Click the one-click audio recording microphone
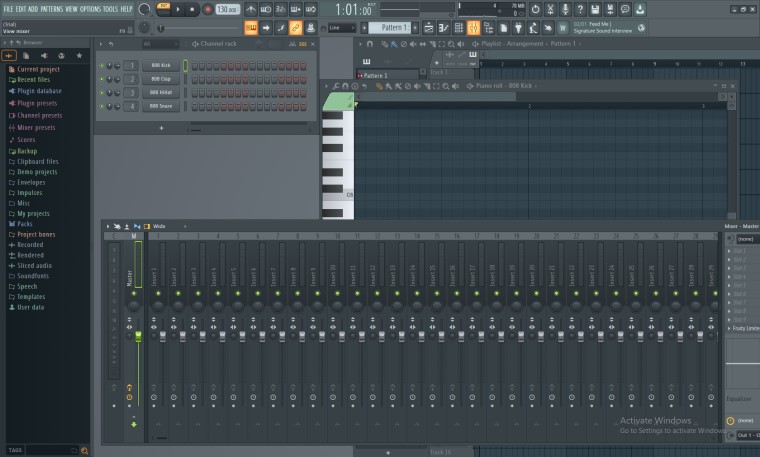Screen dimensions: 760x457 [x=565, y=9]
